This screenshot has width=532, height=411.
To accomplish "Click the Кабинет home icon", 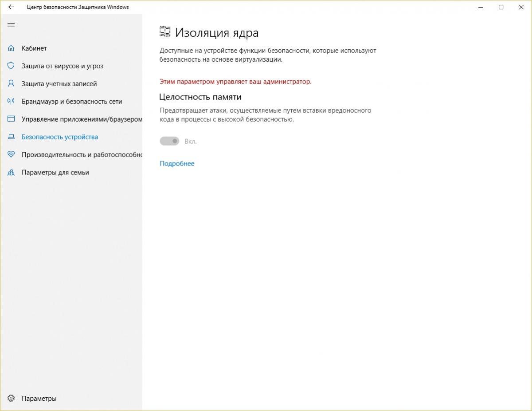I will 11,48.
